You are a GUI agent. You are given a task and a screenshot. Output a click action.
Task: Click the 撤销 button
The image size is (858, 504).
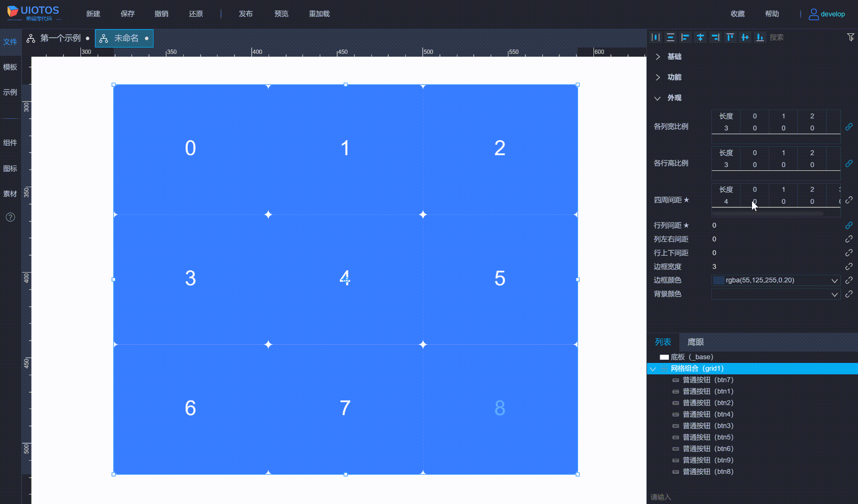tap(161, 14)
